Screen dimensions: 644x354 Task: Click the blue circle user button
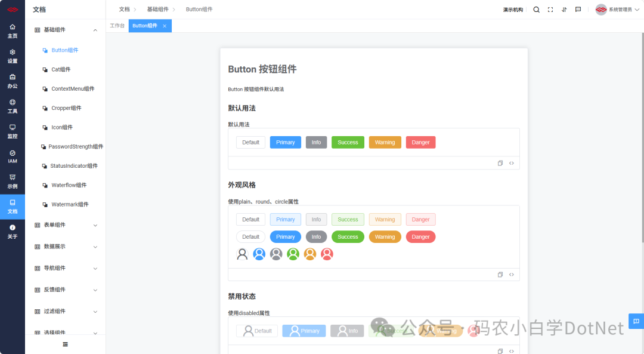tap(259, 254)
